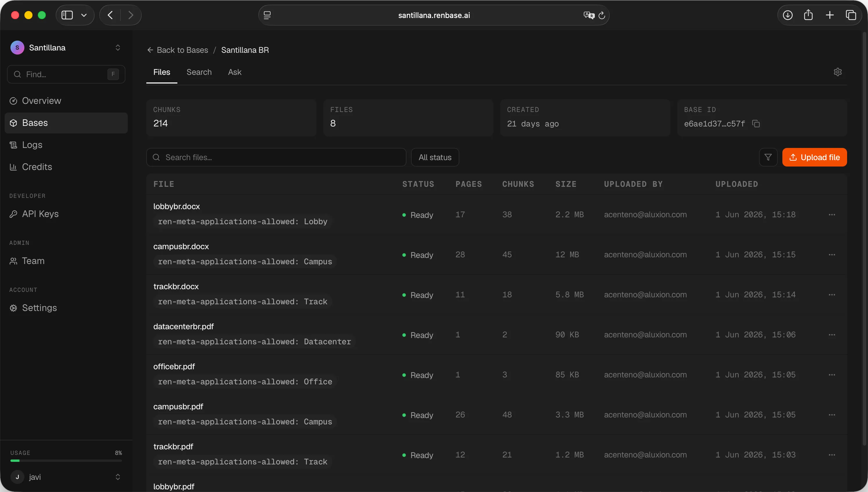Click the 'ren-meta-applications-allowed: Datacenter' tag
Screen dimensions: 868x492
pyautogui.click(x=254, y=342)
